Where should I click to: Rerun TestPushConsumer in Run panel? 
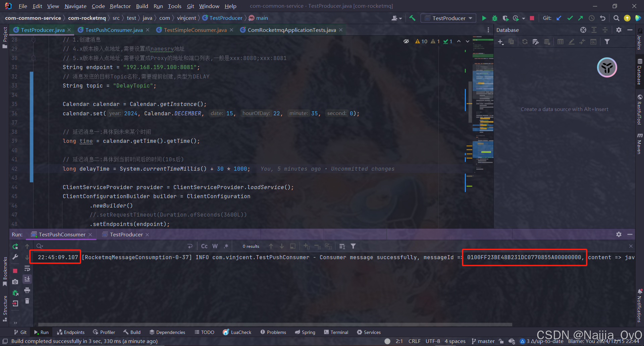pyautogui.click(x=15, y=246)
